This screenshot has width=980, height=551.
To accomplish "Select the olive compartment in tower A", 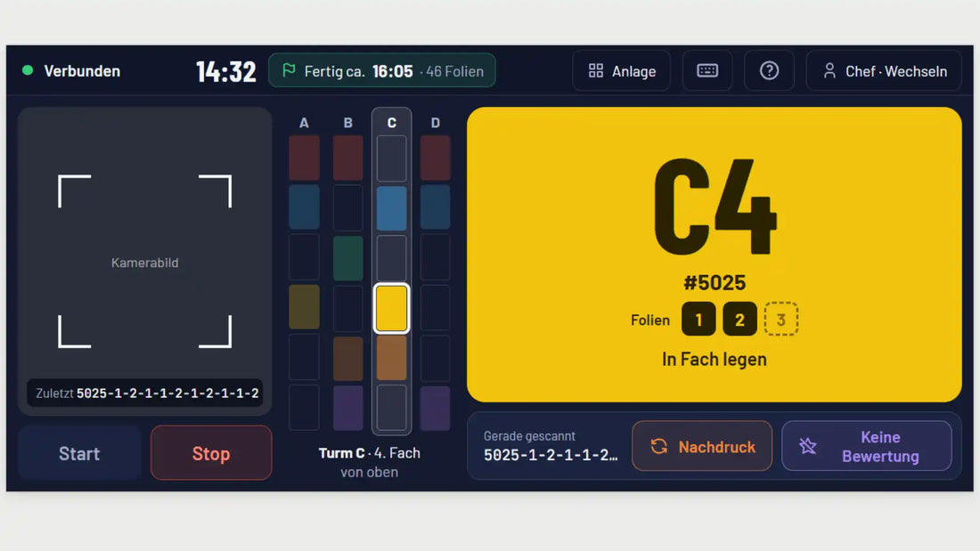I will point(305,307).
